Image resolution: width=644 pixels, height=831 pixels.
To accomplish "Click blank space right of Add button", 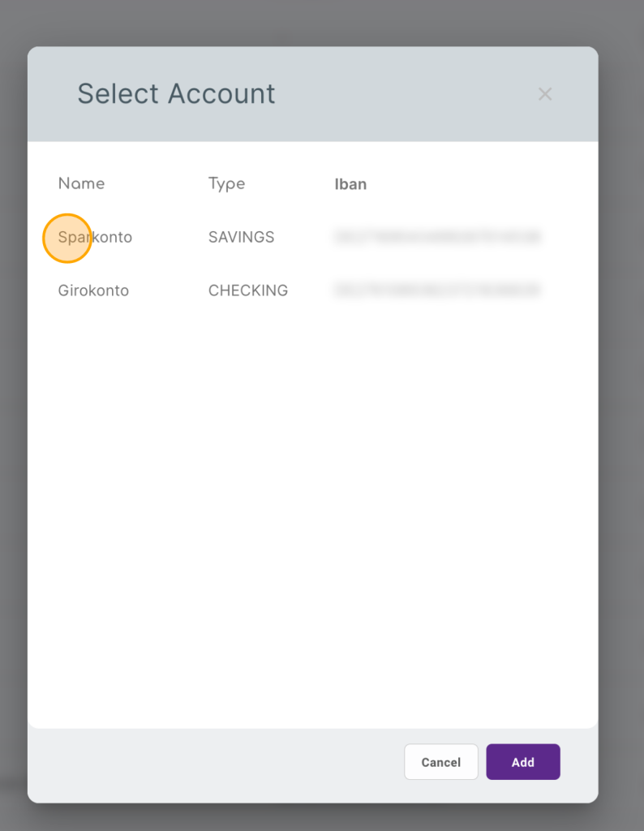I will 579,763.
